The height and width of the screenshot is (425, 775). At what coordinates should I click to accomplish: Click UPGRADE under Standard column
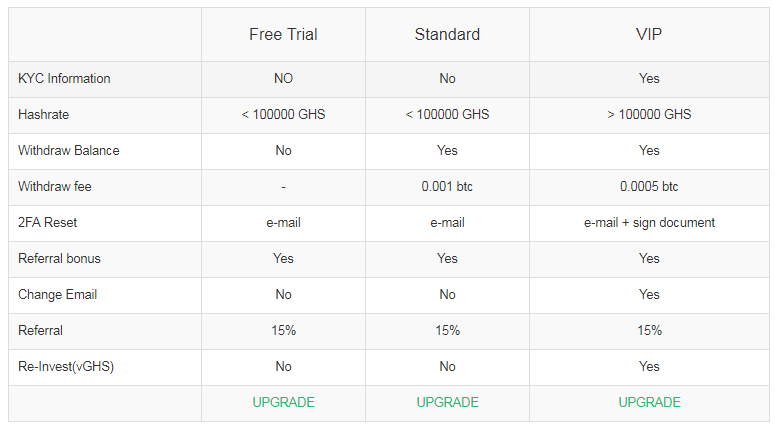click(x=447, y=402)
